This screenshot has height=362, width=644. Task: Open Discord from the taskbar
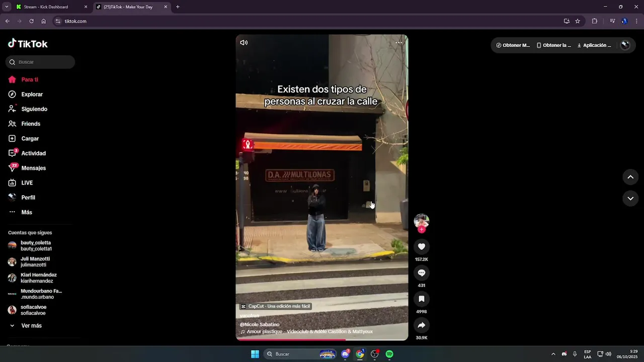point(345,354)
